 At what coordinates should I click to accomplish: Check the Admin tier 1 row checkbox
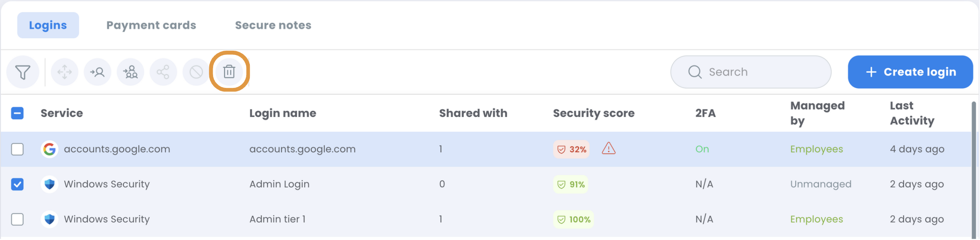pos(17,219)
